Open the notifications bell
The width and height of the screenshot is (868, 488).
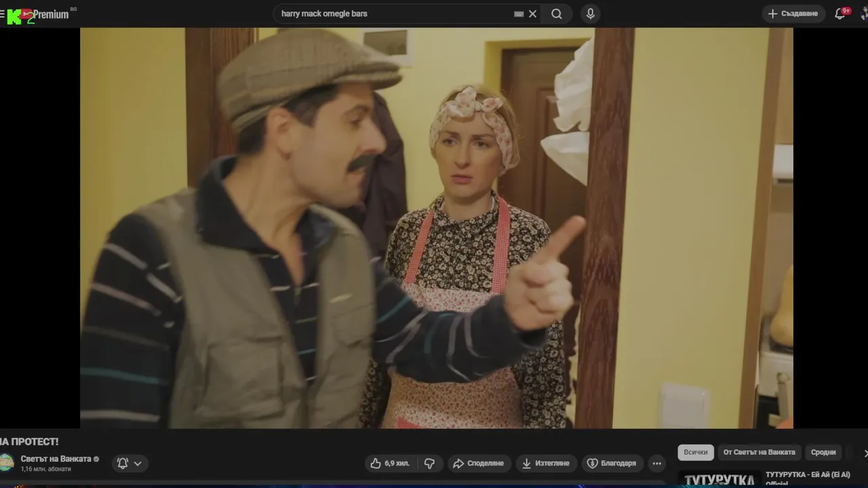point(840,14)
